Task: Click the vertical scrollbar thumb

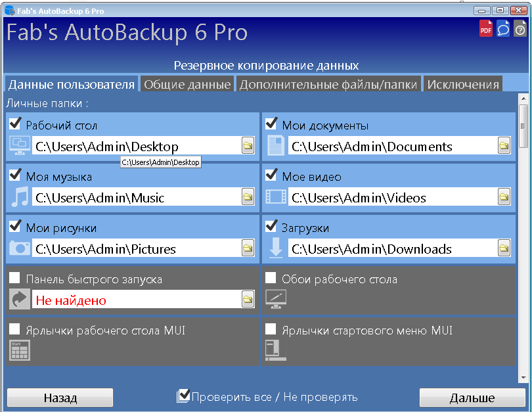Action: tap(523, 126)
